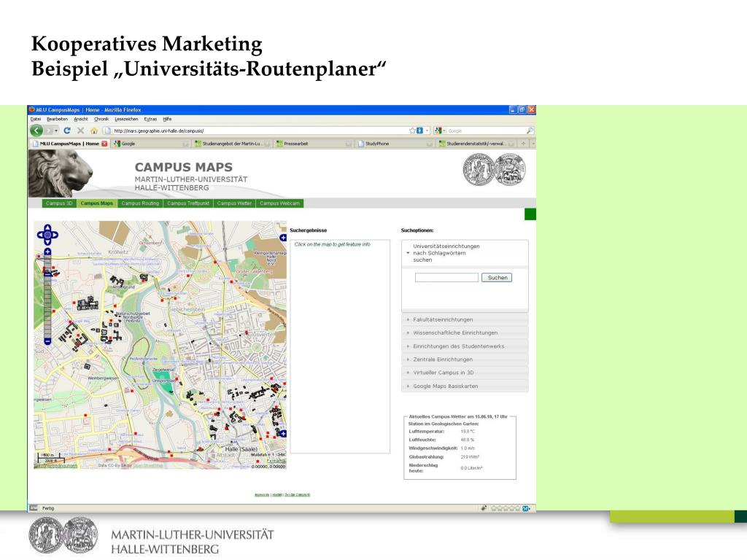Click the Schlagwörter search text field

point(446,278)
